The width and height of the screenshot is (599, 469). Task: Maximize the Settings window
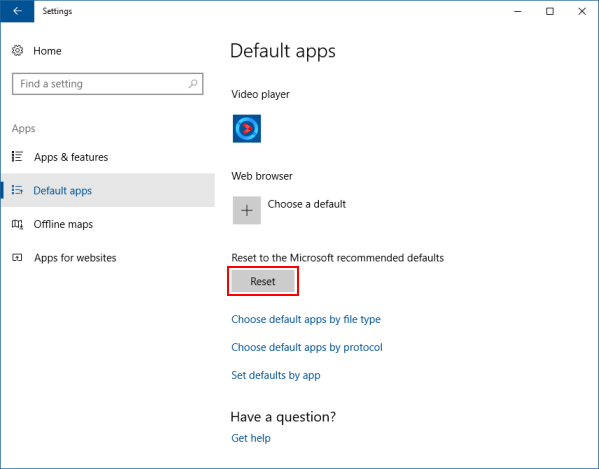point(550,11)
